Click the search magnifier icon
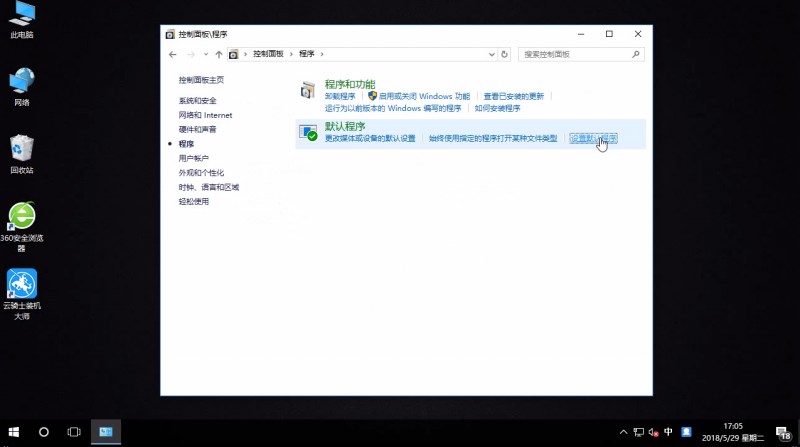This screenshot has width=800, height=447. click(636, 54)
